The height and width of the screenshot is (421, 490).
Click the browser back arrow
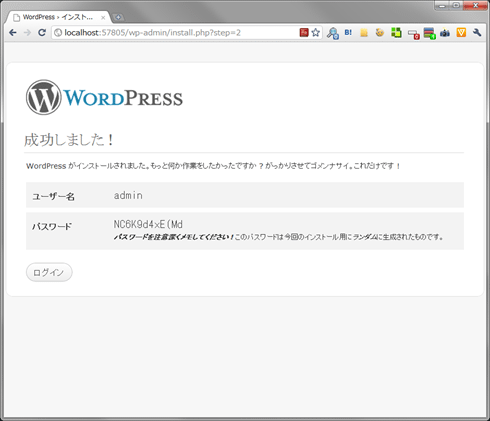pos(13,33)
